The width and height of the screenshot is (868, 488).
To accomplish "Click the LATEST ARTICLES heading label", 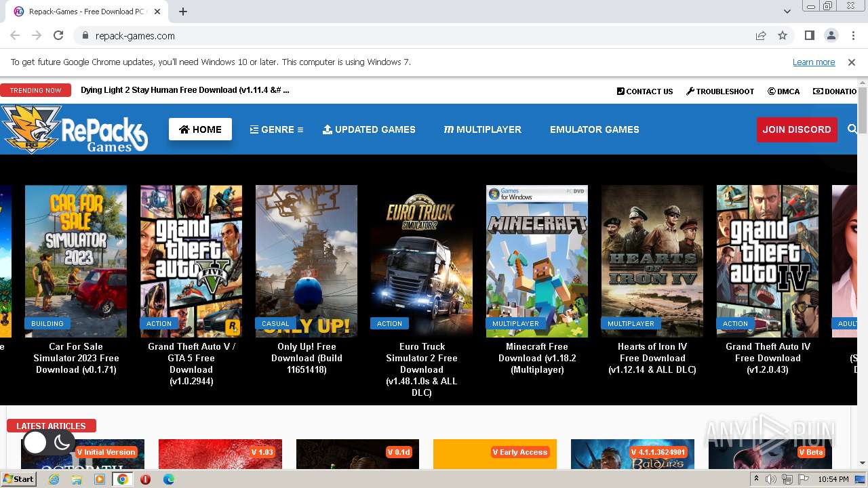I will [x=52, y=426].
